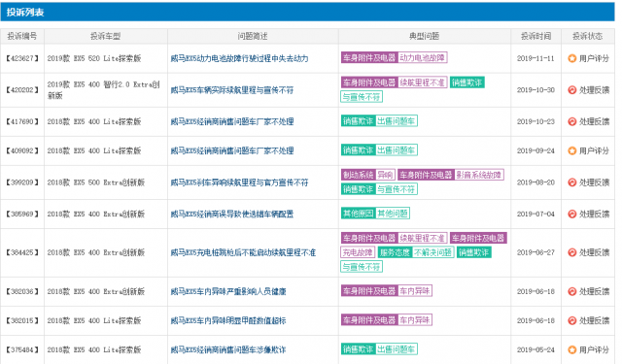
Task: Select the 续航里程不准 tag in row 384425
Action: (x=422, y=238)
